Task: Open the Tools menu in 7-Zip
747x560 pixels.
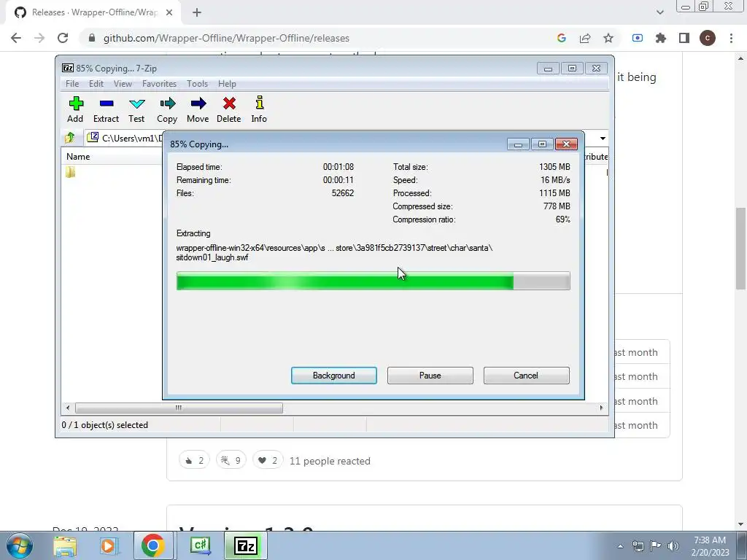Action: (197, 84)
